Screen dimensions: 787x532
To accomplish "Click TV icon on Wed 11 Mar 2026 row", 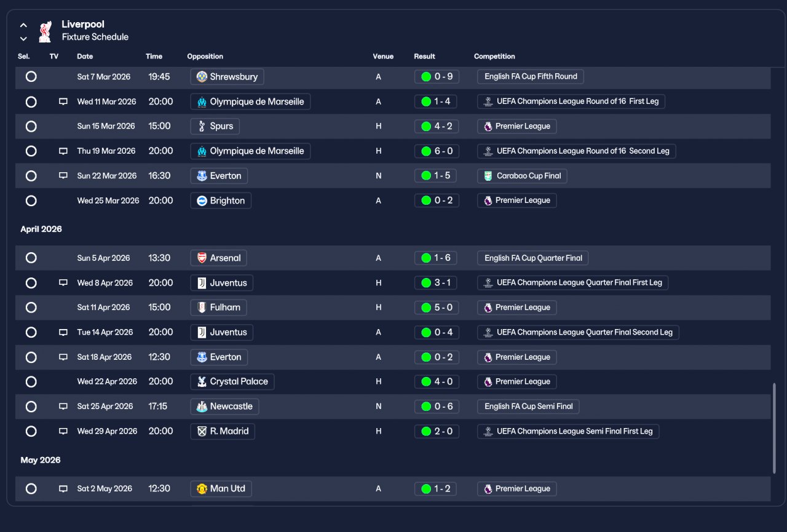I will [x=63, y=101].
